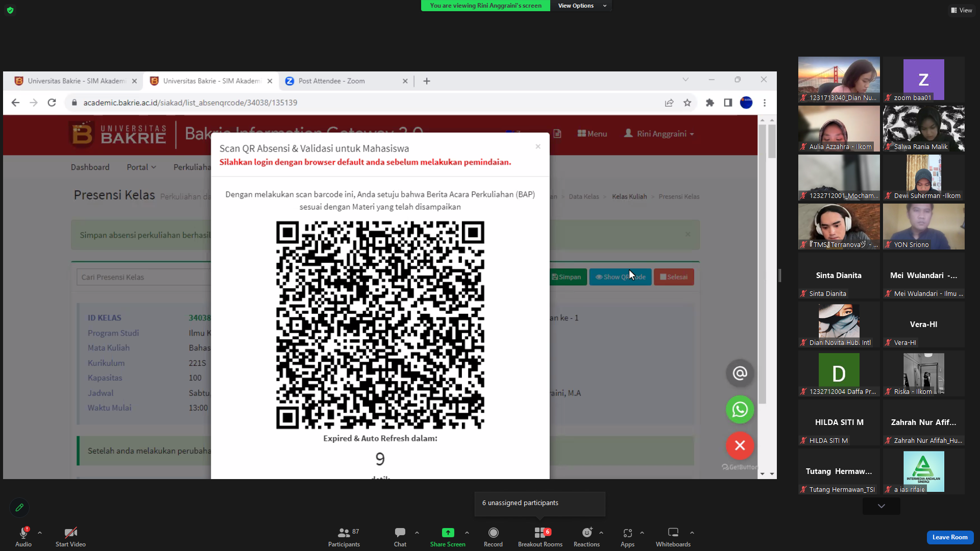The image size is (980, 551).
Task: Expand audio options arrow
Action: (x=40, y=533)
